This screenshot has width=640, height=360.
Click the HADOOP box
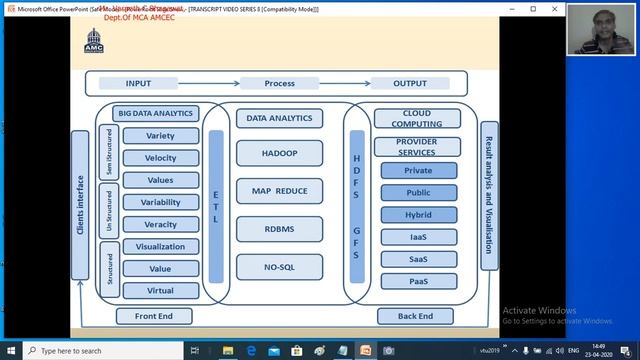click(279, 153)
